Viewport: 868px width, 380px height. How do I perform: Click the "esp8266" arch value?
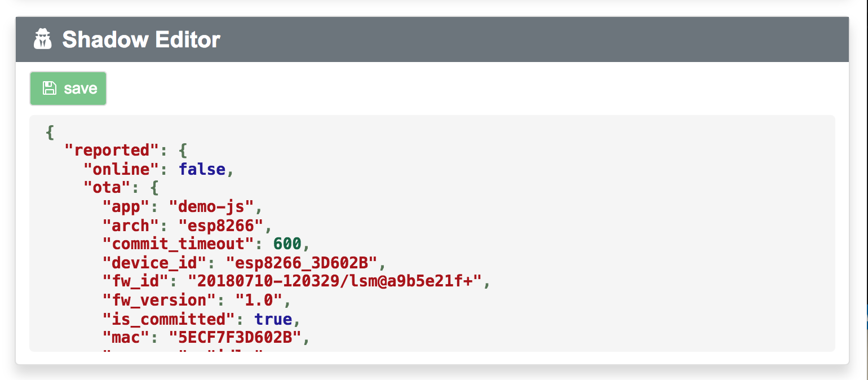tap(221, 226)
